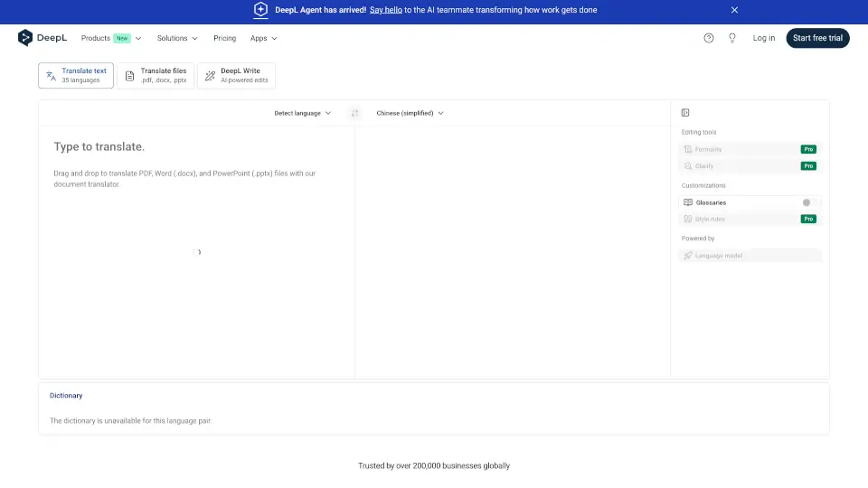Click the Formality Pro badge
This screenshot has width=868, height=488.
(808, 149)
